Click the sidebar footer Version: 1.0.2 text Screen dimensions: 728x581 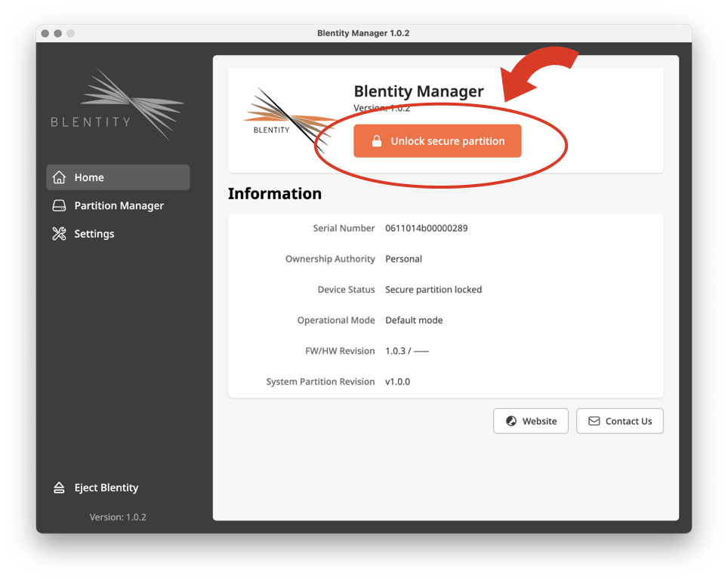point(118,517)
